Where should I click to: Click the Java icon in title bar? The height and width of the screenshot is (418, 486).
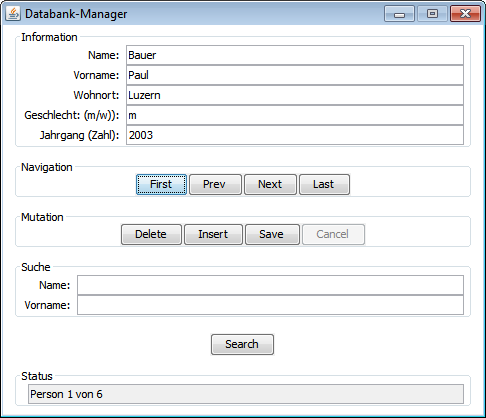click(13, 14)
